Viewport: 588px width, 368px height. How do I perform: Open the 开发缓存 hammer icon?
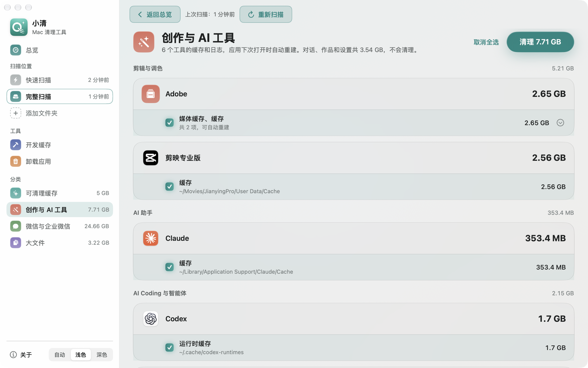[x=16, y=145]
